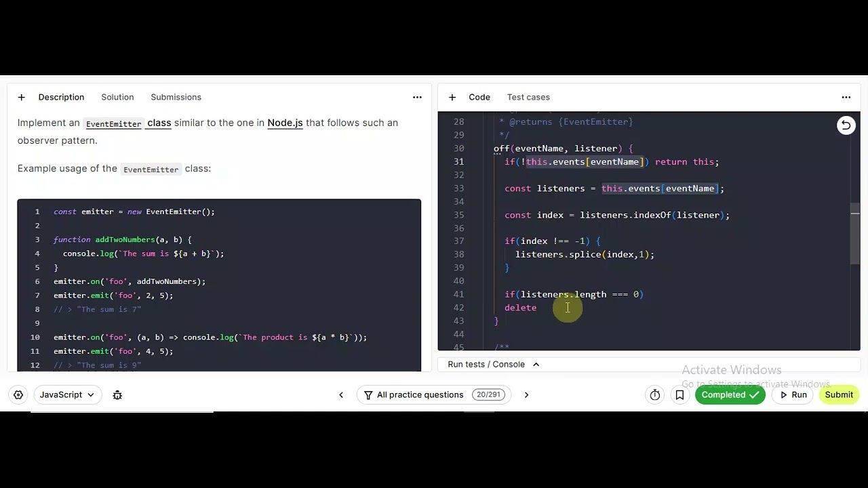
Task: Submit the solution
Action: point(839,394)
